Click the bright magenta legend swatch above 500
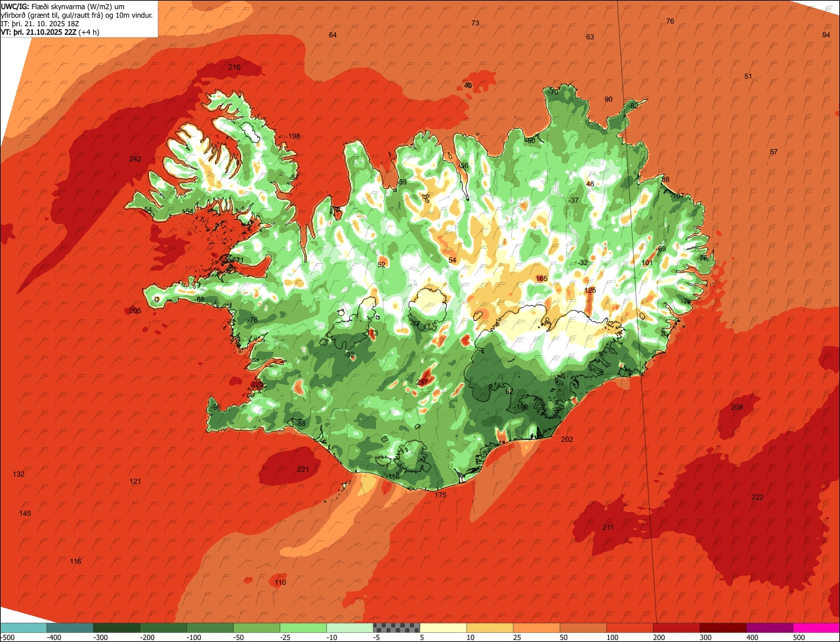Screen dimensions: 840x642 (816, 628)
